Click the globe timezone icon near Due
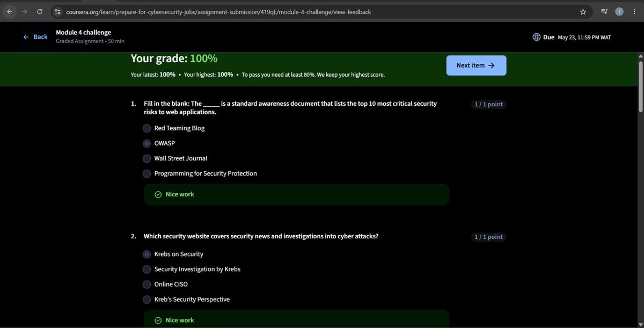Image resolution: width=644 pixels, height=328 pixels. (537, 37)
